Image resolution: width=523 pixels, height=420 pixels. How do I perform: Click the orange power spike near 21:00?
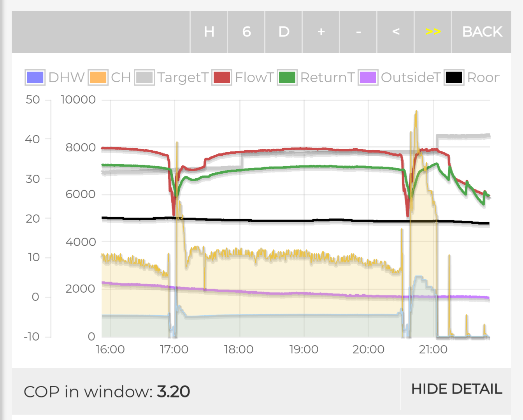point(416,117)
